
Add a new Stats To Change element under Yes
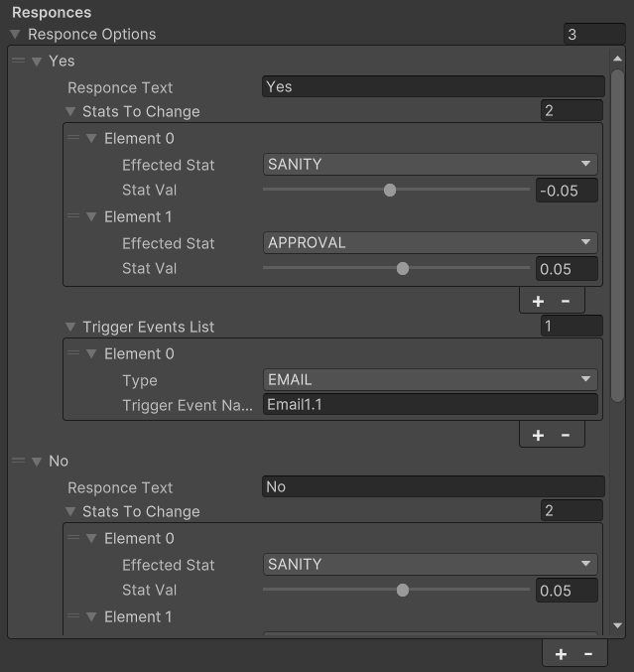pos(538,302)
